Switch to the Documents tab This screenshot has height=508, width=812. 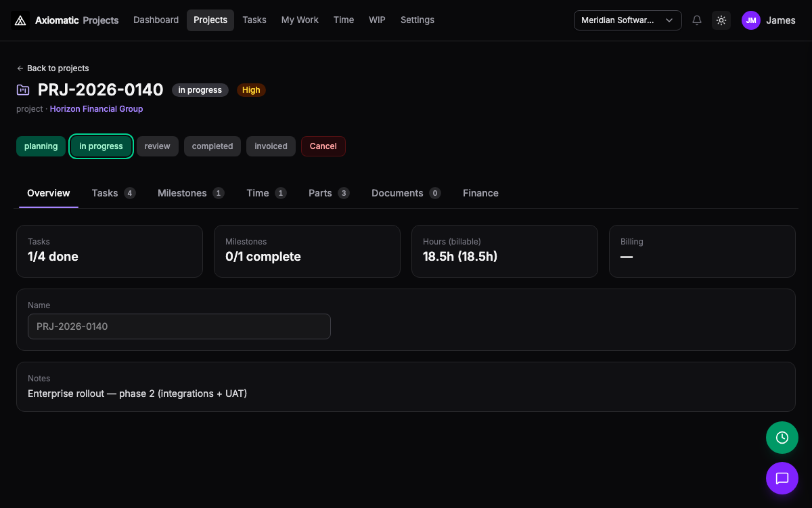(x=406, y=193)
